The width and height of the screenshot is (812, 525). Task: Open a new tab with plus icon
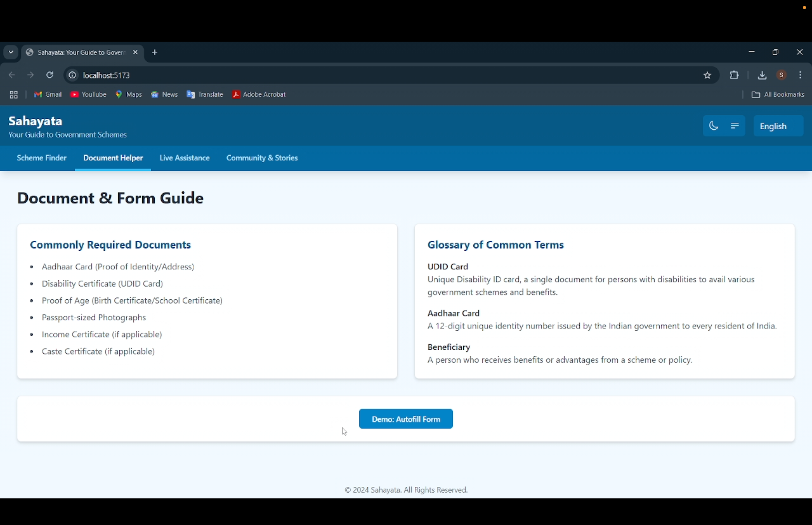155,52
